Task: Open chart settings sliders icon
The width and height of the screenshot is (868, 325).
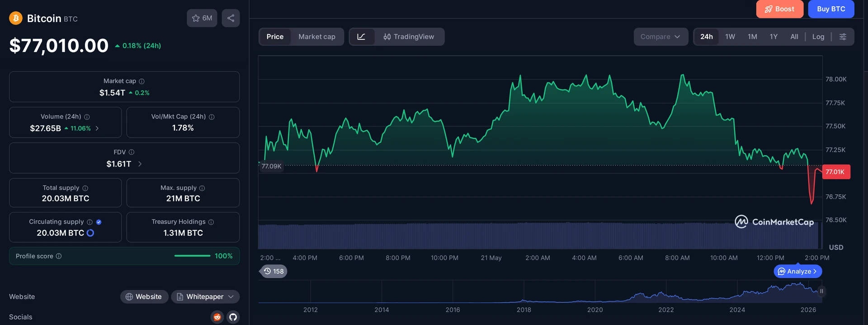Action: coord(843,37)
